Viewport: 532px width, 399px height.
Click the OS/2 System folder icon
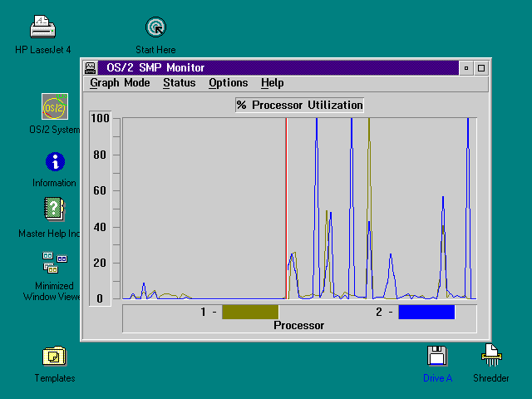[55, 107]
